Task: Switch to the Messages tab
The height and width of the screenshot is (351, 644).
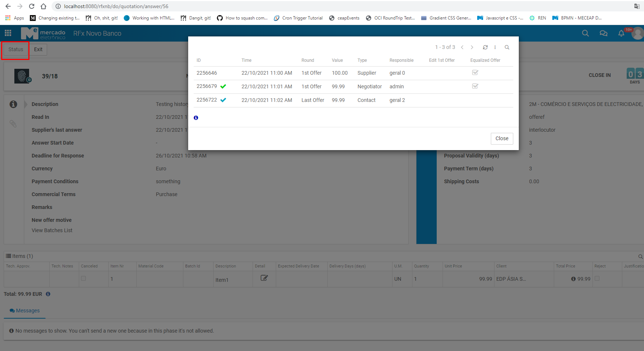Action: 25,311
